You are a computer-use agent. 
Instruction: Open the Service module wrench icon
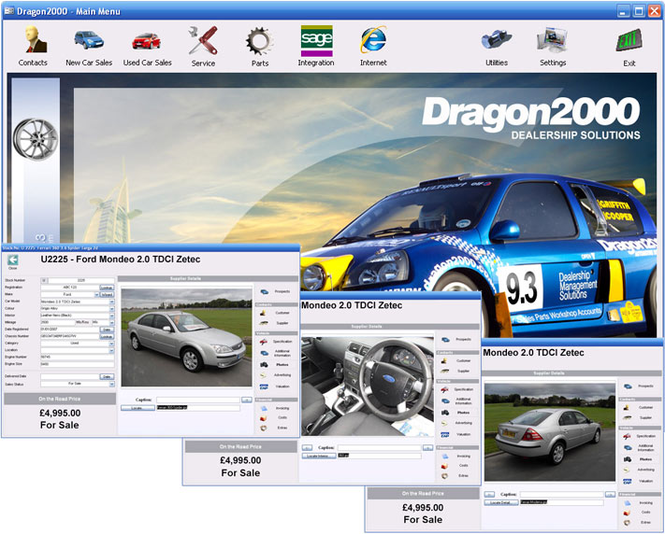coord(203,45)
